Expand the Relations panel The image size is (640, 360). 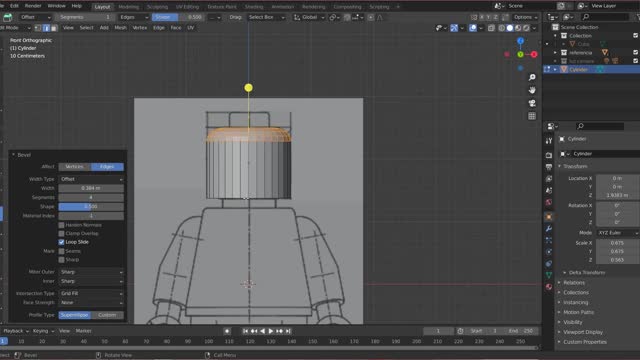(x=573, y=282)
